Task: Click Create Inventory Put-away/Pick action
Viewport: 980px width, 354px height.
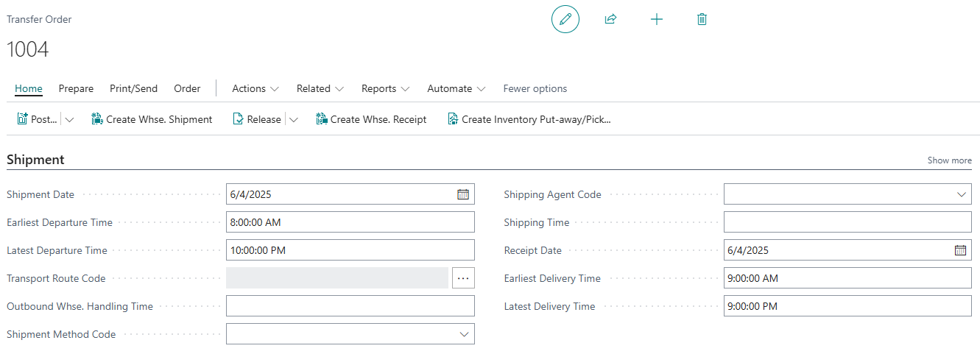Action: coord(529,119)
